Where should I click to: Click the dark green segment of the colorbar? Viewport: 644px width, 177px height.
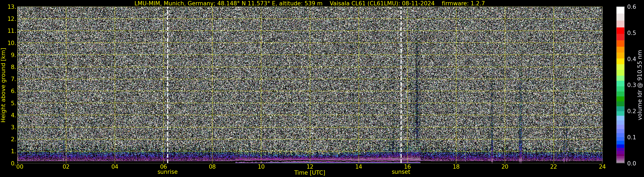click(x=620, y=103)
